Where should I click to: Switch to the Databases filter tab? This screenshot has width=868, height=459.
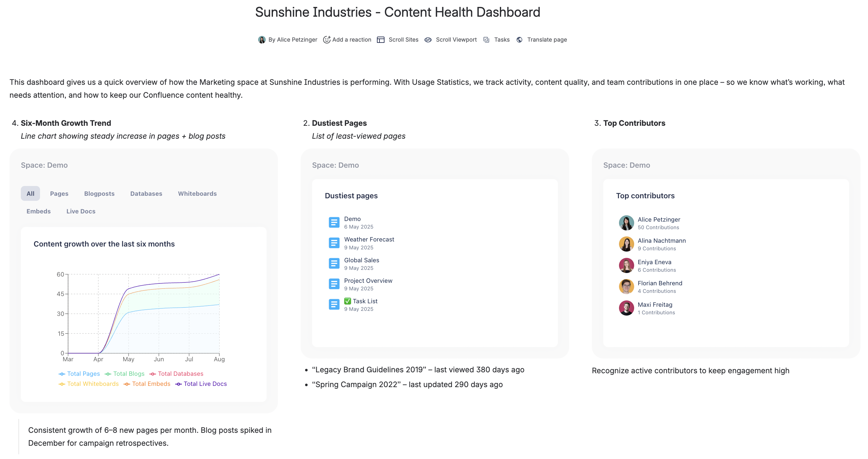click(146, 194)
